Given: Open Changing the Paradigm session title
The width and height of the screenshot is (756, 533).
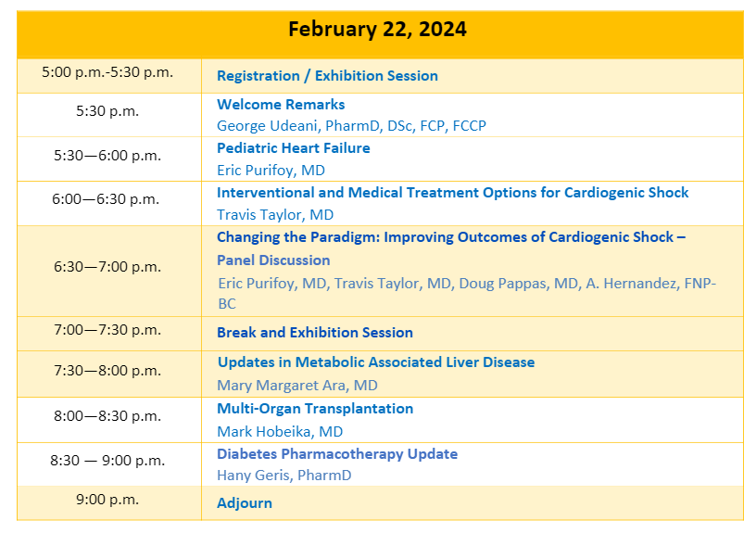Looking at the screenshot, I should (450, 237).
